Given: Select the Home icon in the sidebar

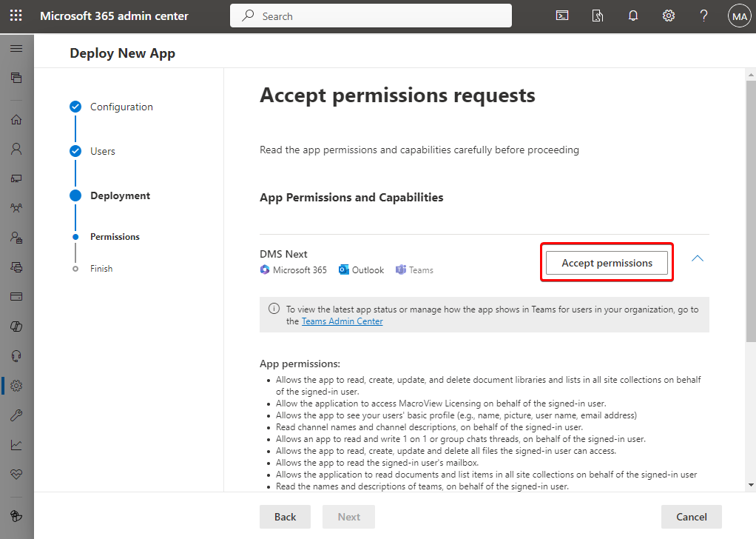Looking at the screenshot, I should (x=16, y=119).
